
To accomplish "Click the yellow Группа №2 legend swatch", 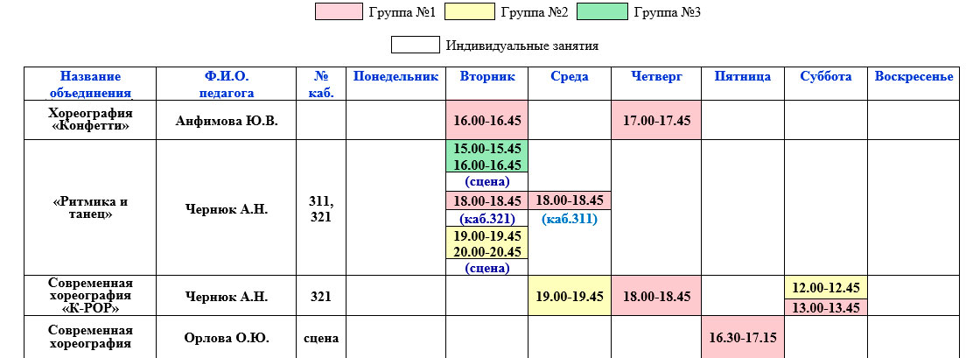I will pyautogui.click(x=470, y=11).
